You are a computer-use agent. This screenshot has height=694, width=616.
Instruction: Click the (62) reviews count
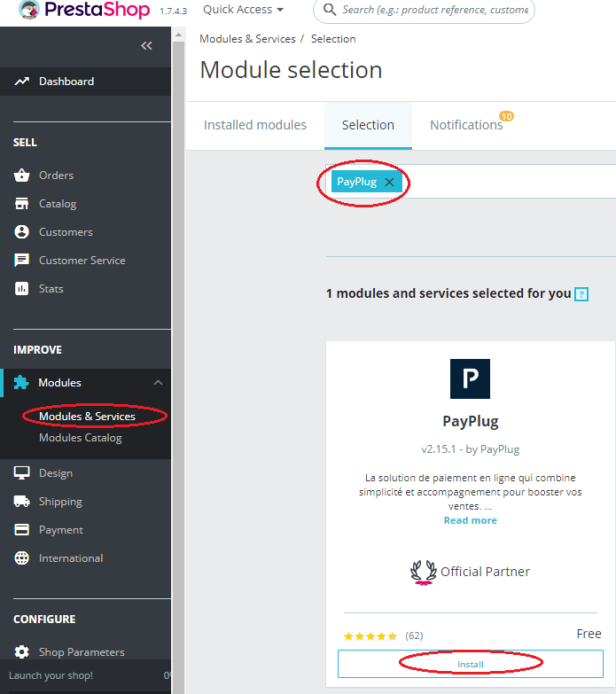(414, 636)
